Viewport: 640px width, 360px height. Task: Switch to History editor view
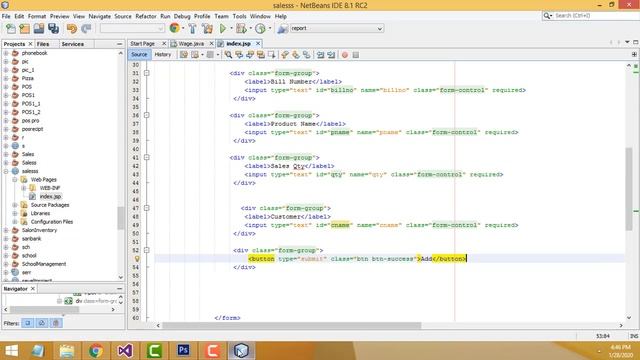[163, 54]
